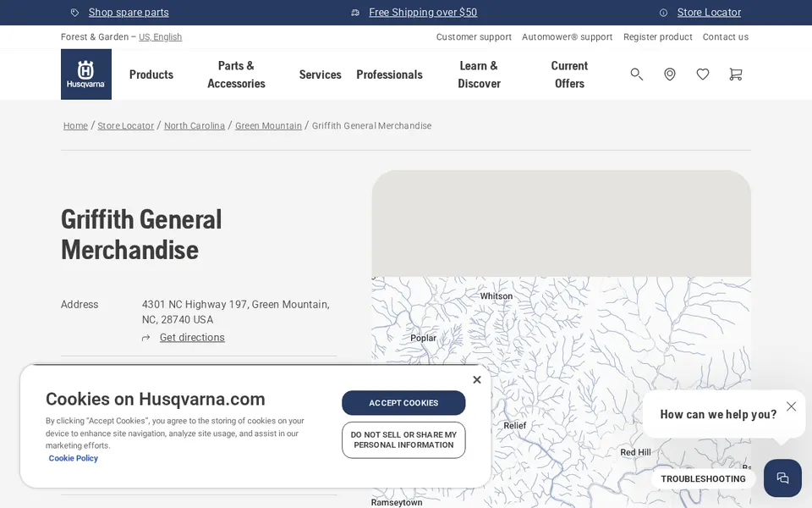
Task: Open the Current Offers menu
Action: [x=569, y=75]
